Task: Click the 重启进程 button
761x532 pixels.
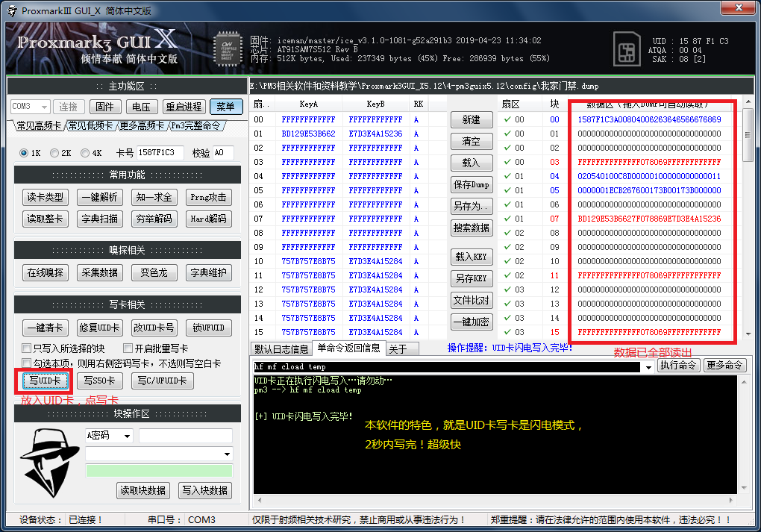Action: 184,106
